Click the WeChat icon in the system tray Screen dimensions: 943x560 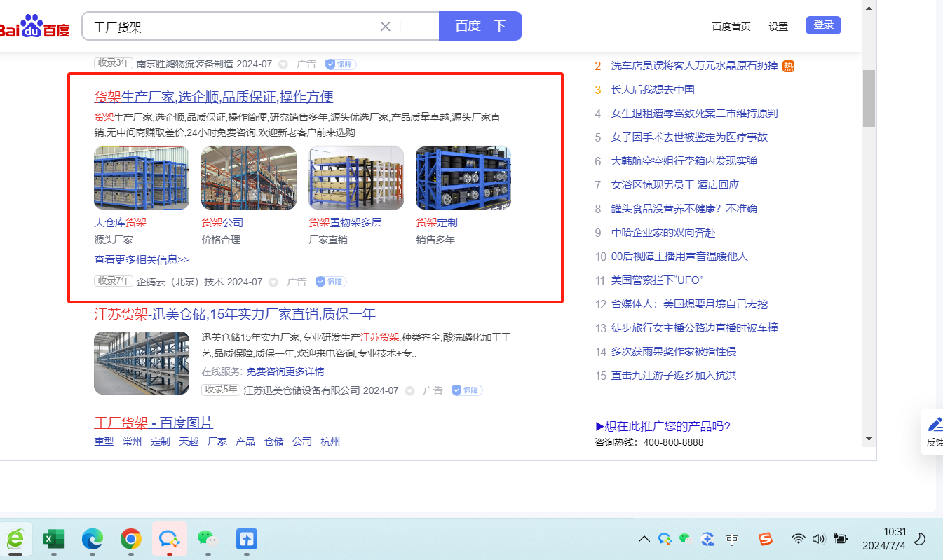(x=686, y=539)
